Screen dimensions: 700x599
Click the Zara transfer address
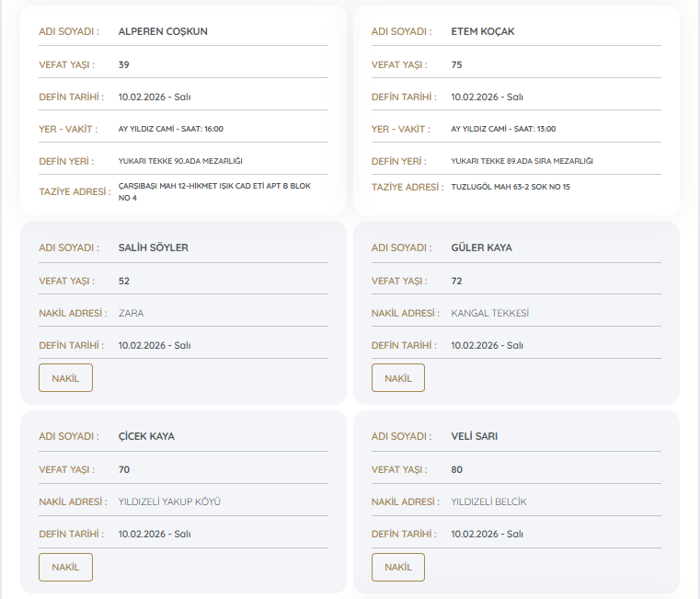point(131,313)
